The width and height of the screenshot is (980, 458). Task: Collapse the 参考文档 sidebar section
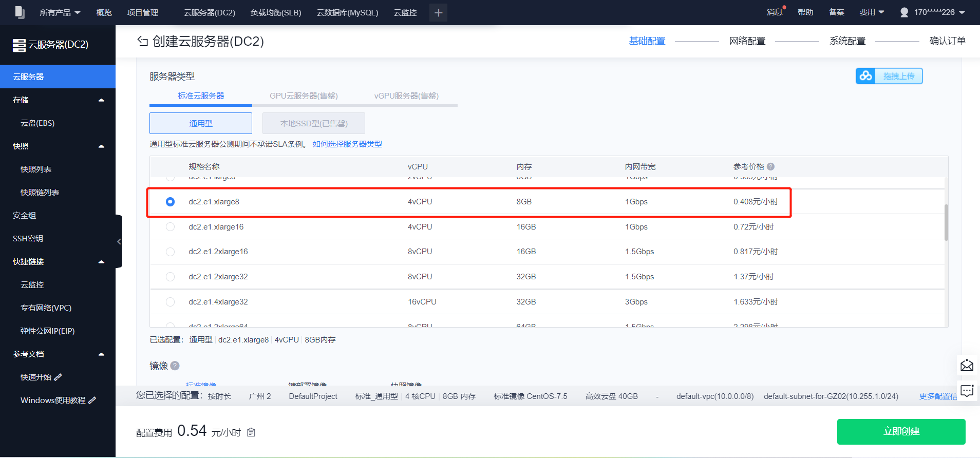101,354
